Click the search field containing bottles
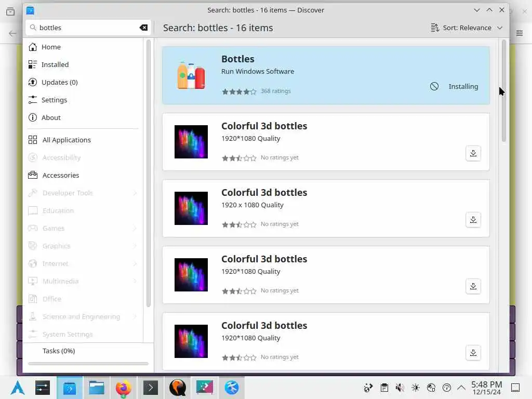The height and width of the screenshot is (399, 532). click(88, 28)
